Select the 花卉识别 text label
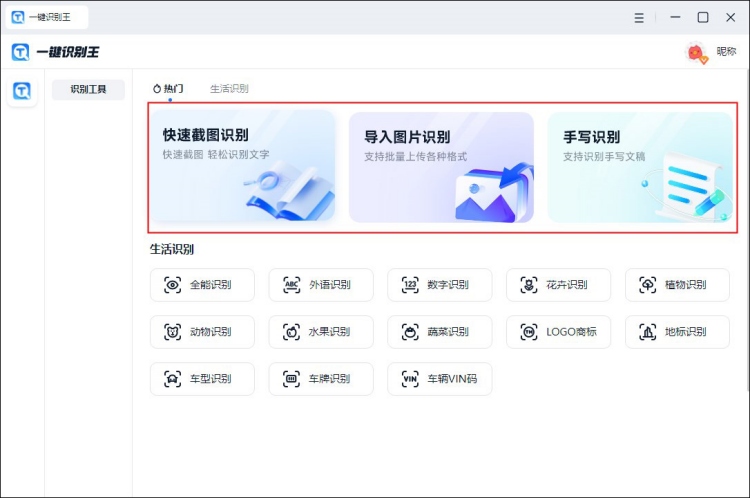 click(567, 285)
